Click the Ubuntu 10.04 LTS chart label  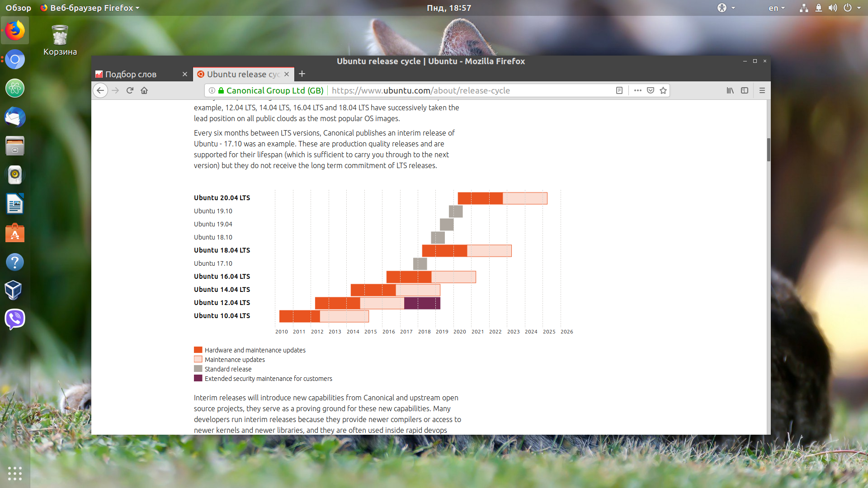point(222,316)
